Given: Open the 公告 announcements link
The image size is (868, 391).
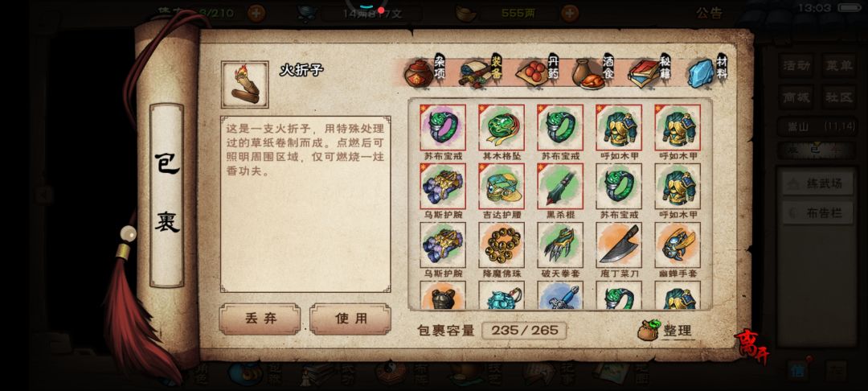Looking at the screenshot, I should pyautogui.click(x=709, y=14).
